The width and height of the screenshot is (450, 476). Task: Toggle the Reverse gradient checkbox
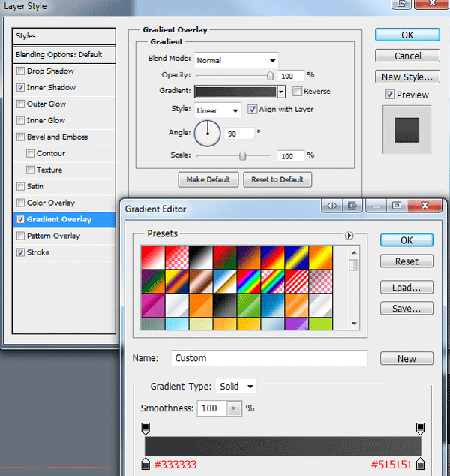pos(298,91)
